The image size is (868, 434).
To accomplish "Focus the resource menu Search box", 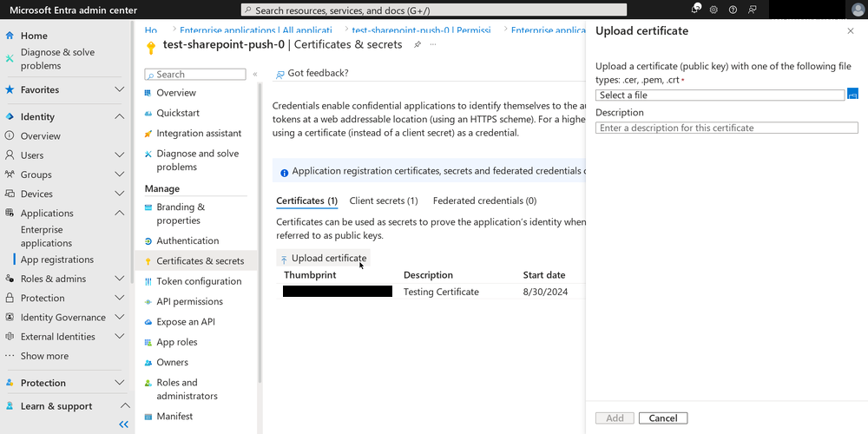I will tap(194, 74).
